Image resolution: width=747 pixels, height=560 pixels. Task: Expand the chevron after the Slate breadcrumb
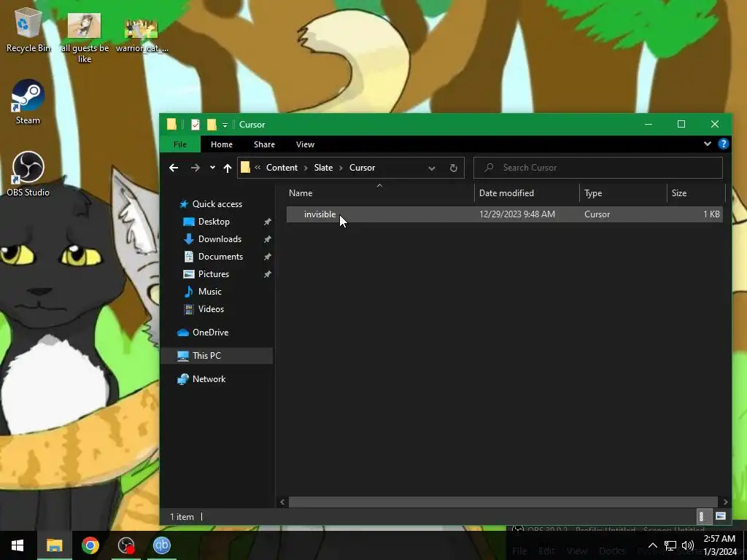point(341,168)
